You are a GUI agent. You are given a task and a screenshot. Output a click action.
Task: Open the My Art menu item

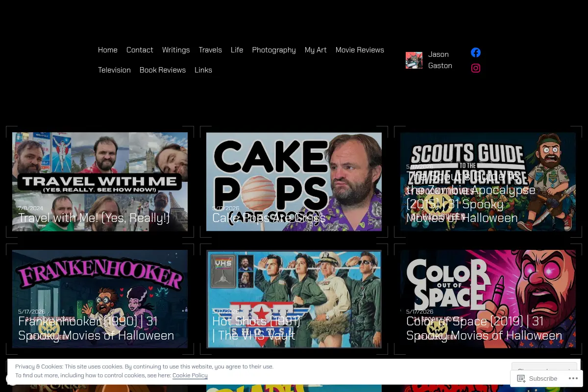[x=316, y=50]
